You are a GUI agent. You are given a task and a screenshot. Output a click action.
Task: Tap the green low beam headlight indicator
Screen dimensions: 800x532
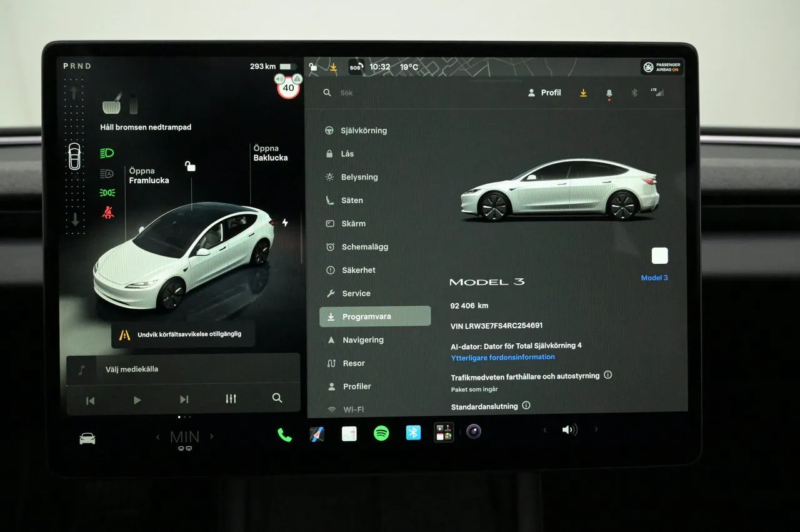pyautogui.click(x=107, y=153)
